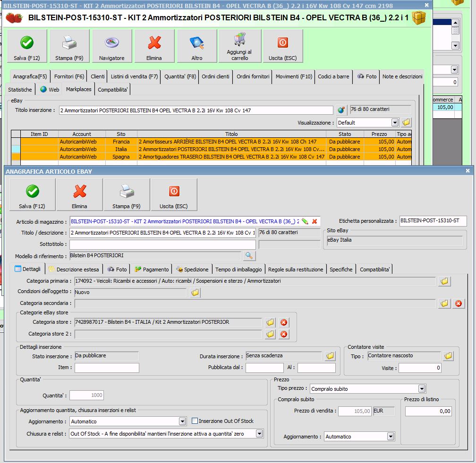
Task: Click Stampa (F9) in Anagrafica Articolo eBay toolbar
Action: [x=127, y=194]
